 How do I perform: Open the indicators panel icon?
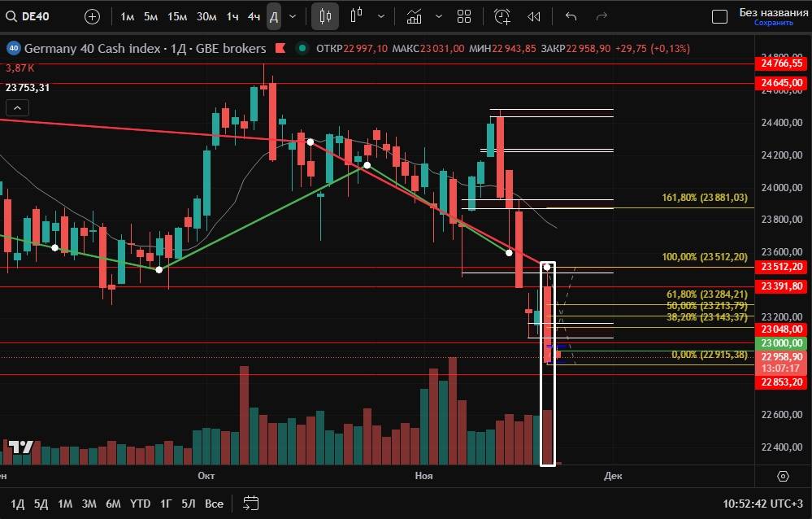(x=415, y=16)
